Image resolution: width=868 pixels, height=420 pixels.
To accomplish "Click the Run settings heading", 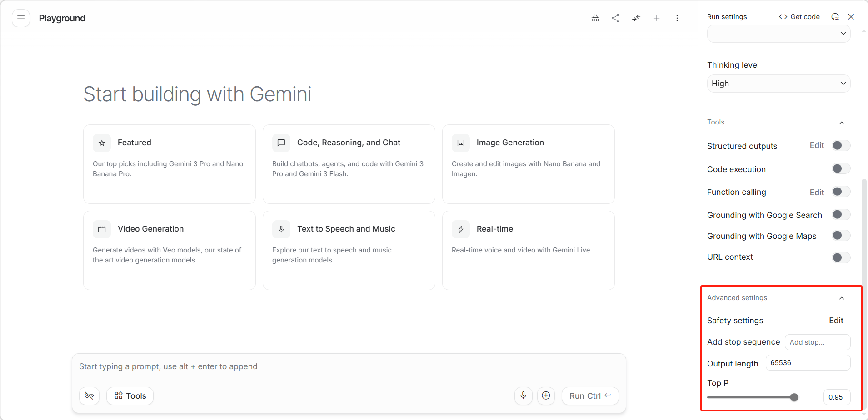I will 727,17.
